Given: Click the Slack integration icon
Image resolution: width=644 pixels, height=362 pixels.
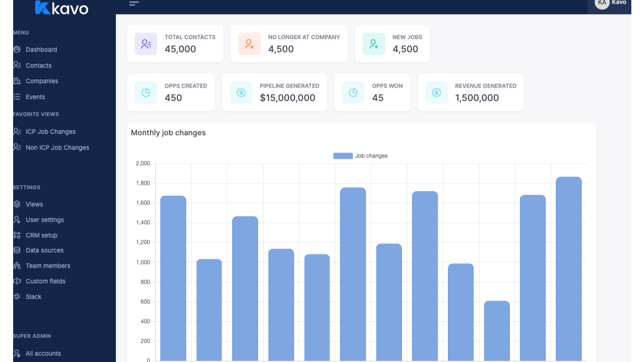Looking at the screenshot, I should (x=17, y=296).
